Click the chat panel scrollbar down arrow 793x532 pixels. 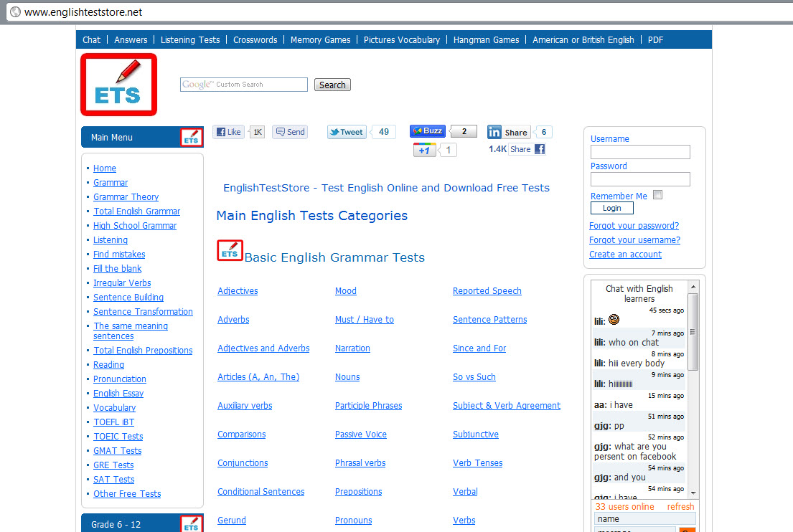[692, 493]
